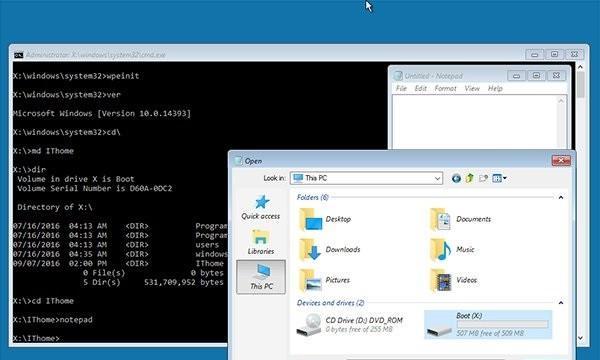Maximize the Notepad window
600x360 pixels.
tap(536, 76)
